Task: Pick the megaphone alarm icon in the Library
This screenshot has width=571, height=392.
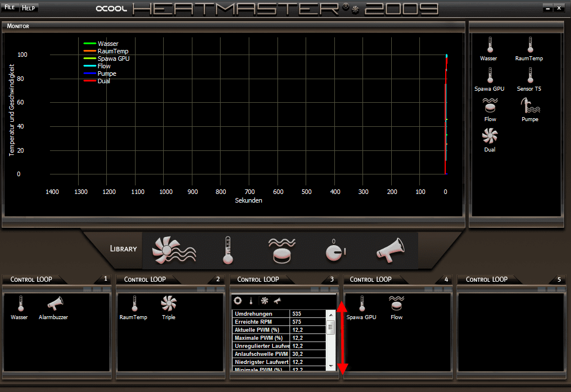Action: pyautogui.click(x=390, y=250)
